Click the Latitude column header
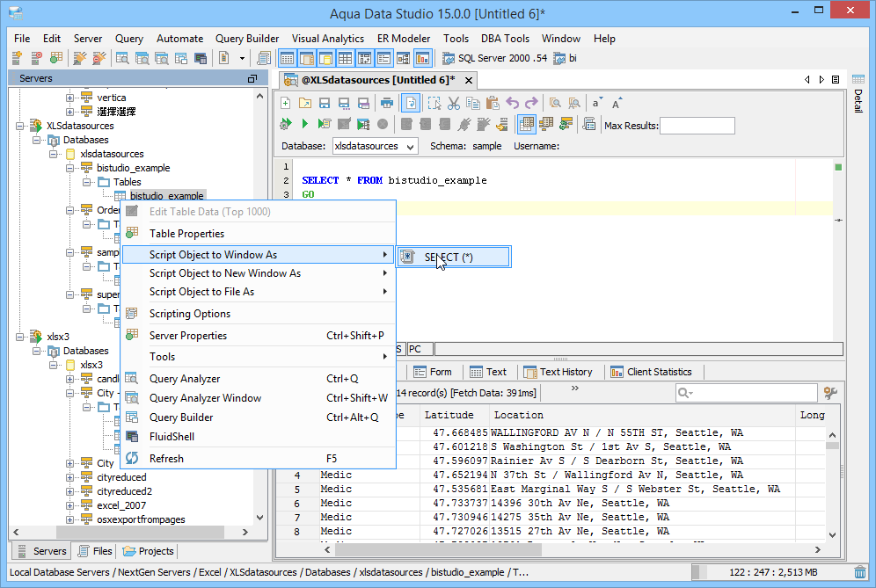876x588 pixels. (455, 415)
